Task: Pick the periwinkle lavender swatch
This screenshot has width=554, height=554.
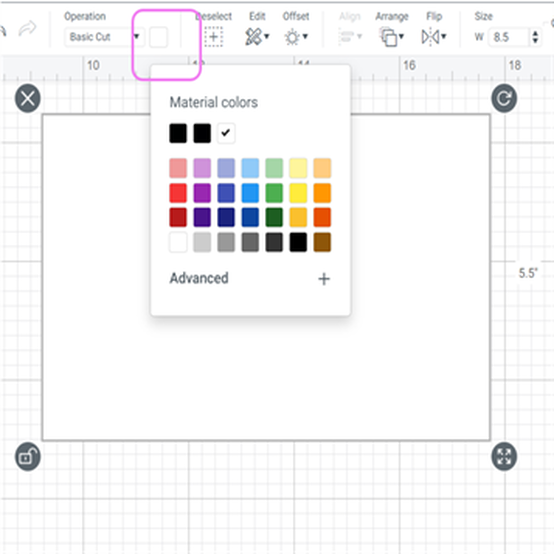Action: pos(226,168)
